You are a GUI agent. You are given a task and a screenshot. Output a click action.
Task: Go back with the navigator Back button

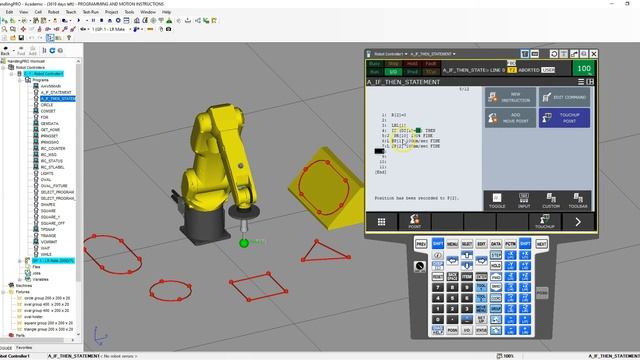(x=5, y=51)
